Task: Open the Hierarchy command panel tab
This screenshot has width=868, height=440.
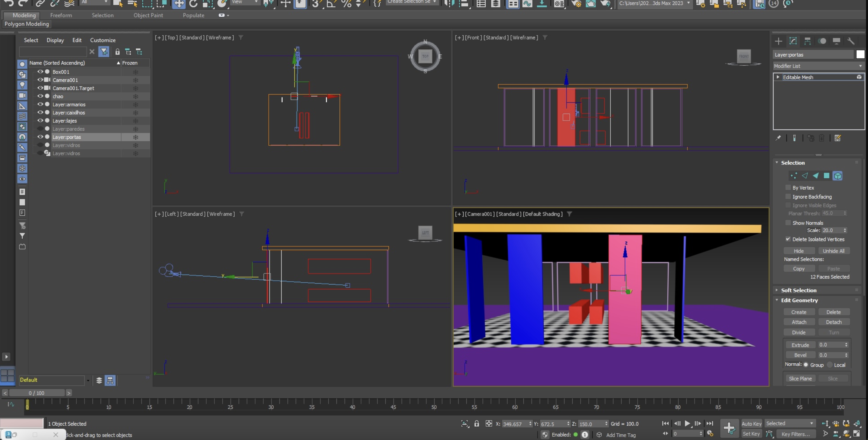Action: [807, 41]
